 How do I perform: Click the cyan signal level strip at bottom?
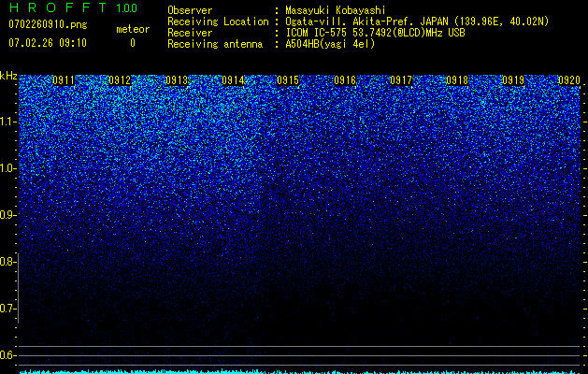300,372
